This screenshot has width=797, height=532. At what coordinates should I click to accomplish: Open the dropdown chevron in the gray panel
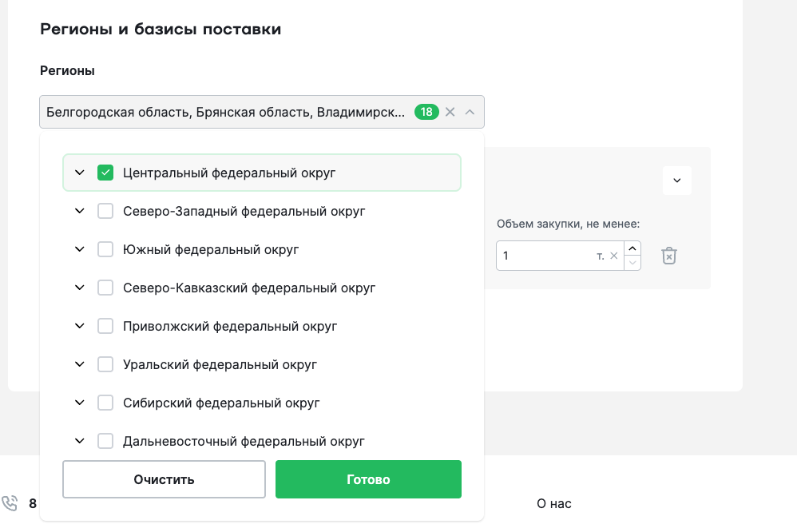[x=677, y=181]
